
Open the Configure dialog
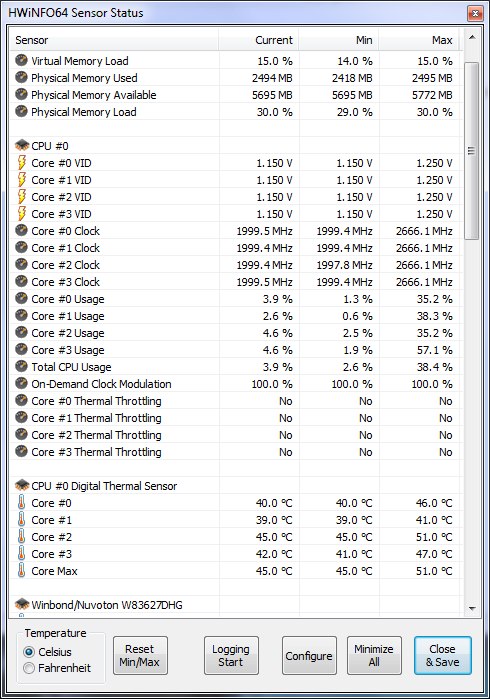[x=309, y=655]
